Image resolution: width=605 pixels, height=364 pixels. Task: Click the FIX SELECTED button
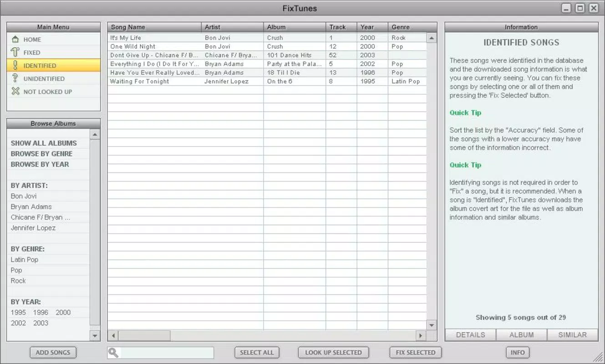tap(416, 353)
